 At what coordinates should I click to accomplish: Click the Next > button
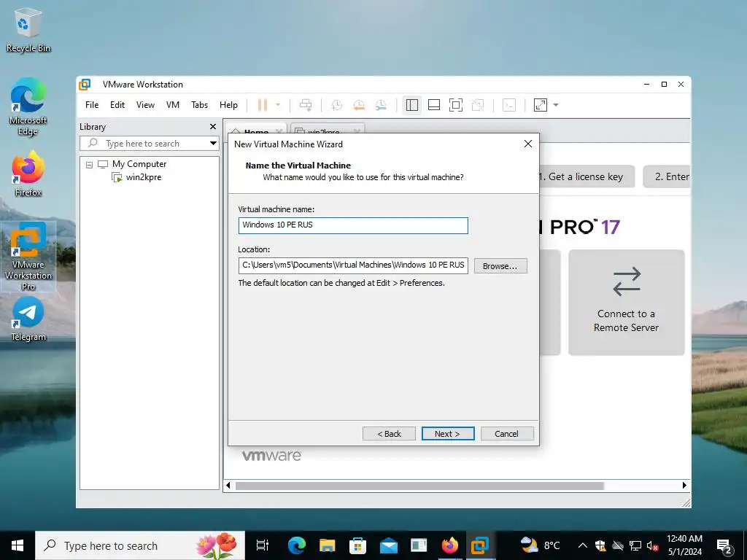coord(448,434)
